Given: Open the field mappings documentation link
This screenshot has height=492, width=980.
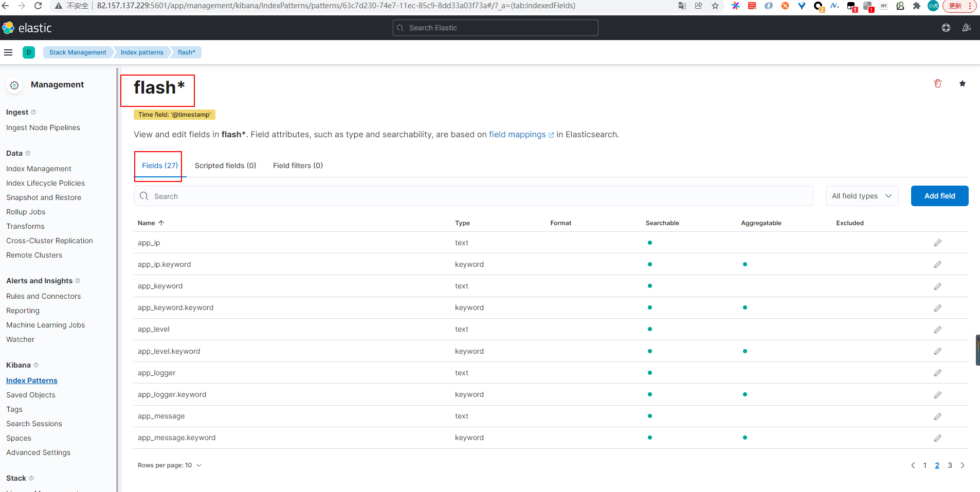Looking at the screenshot, I should 521,135.
